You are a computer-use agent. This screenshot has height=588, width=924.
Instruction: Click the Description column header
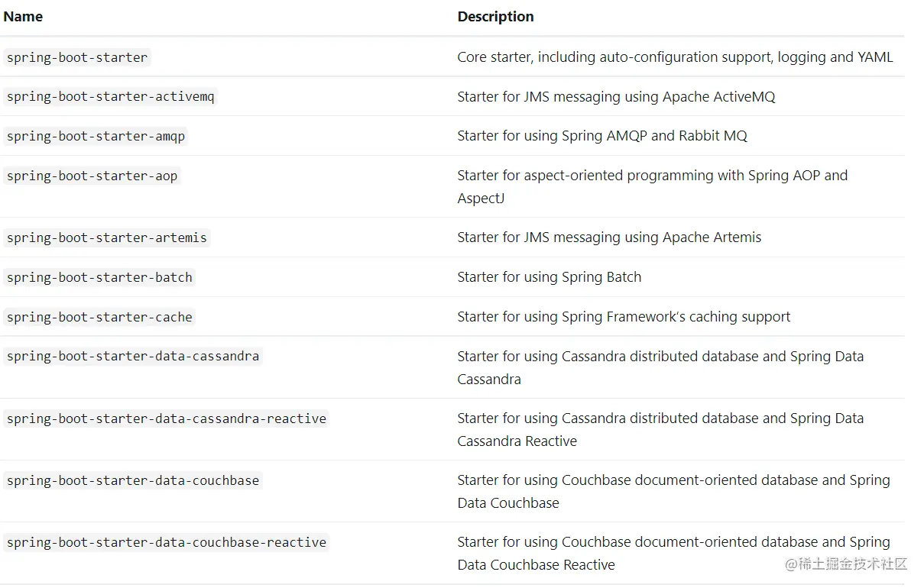[495, 17]
